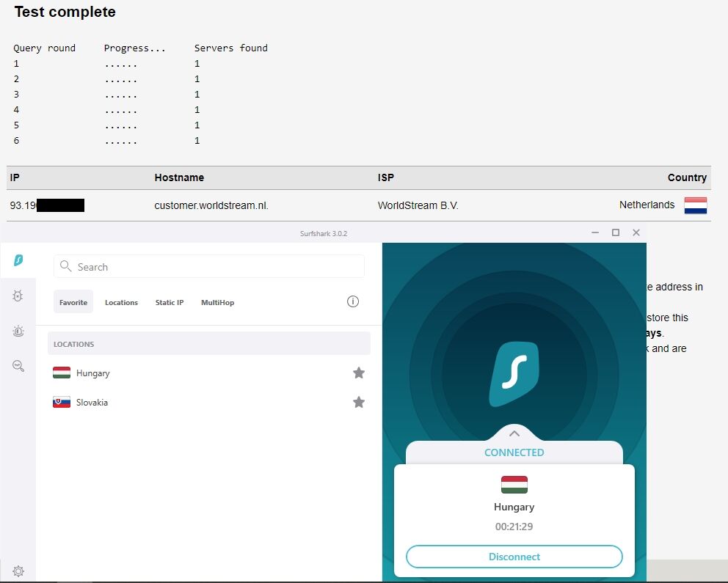This screenshot has width=728, height=583.
Task: Toggle favorite star for Hungary
Action: [x=358, y=373]
